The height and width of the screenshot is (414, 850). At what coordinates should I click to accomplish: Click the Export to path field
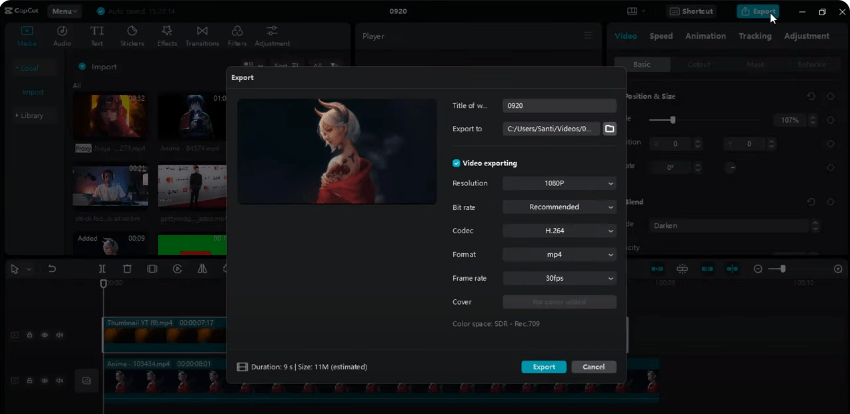pos(551,128)
